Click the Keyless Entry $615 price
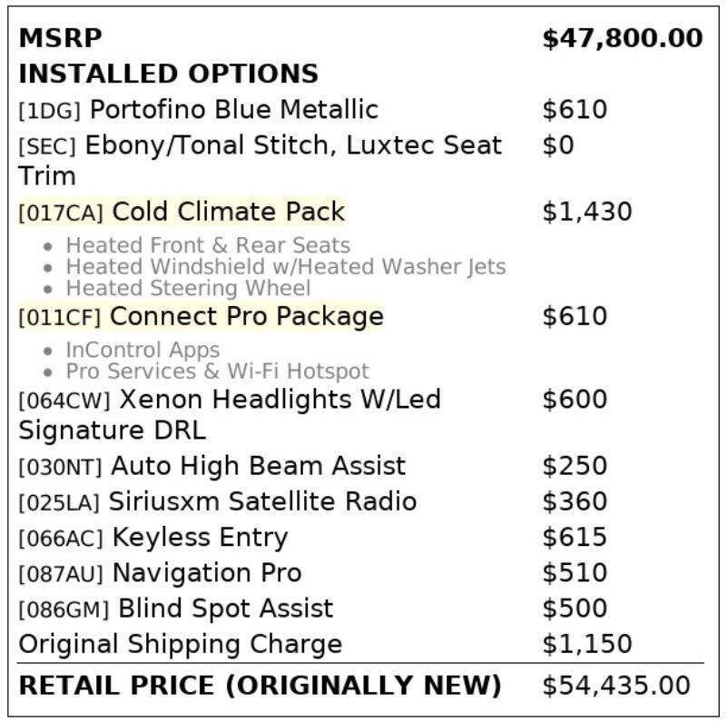This screenshot has height=723, width=728. click(x=575, y=537)
